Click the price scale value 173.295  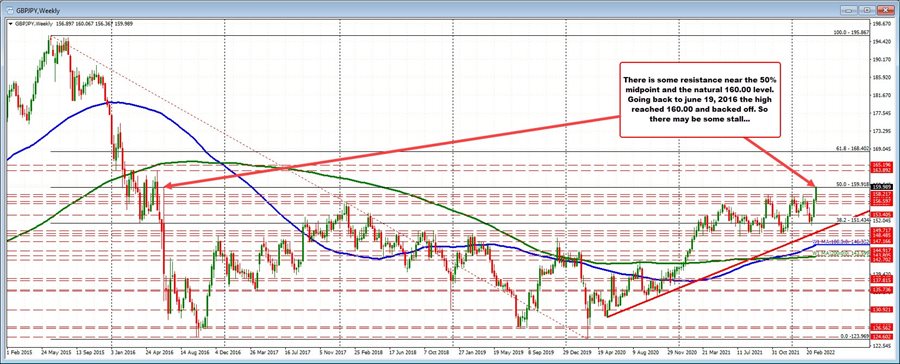pyautogui.click(x=883, y=131)
